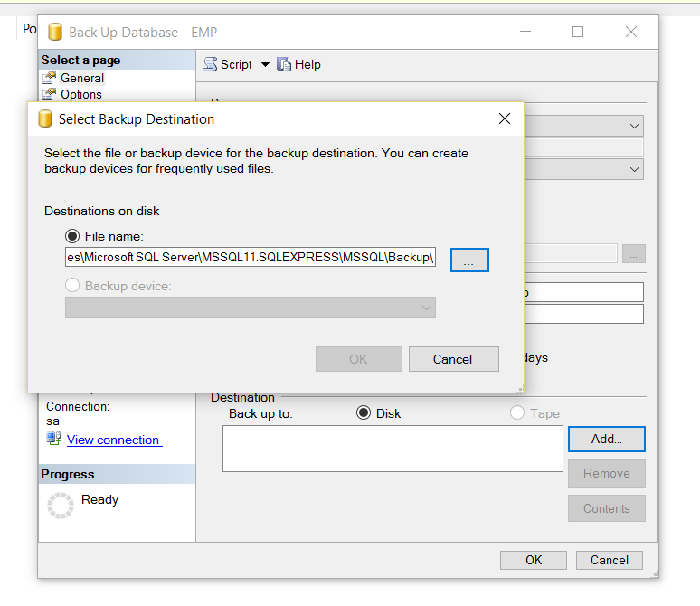Open the View connection link
Screen dimensions: 700x606
(113, 440)
